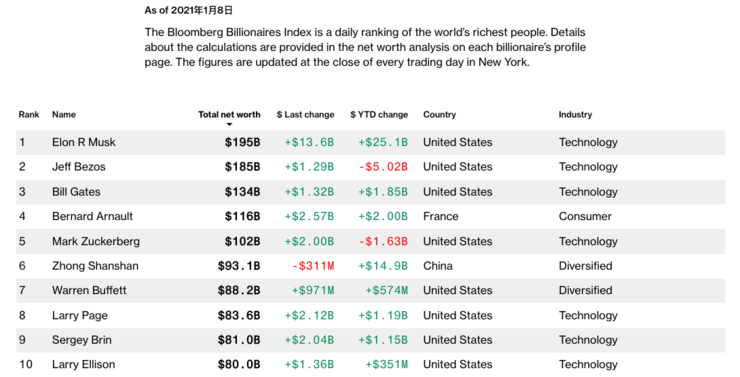Click the $195B net worth value

click(x=243, y=142)
